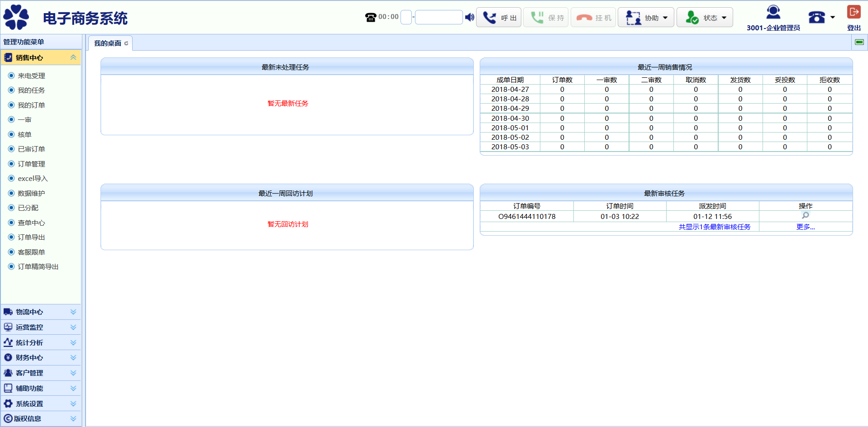The height and width of the screenshot is (427, 868).
Task: Open 客服跟单 menu item
Action: coord(31,252)
